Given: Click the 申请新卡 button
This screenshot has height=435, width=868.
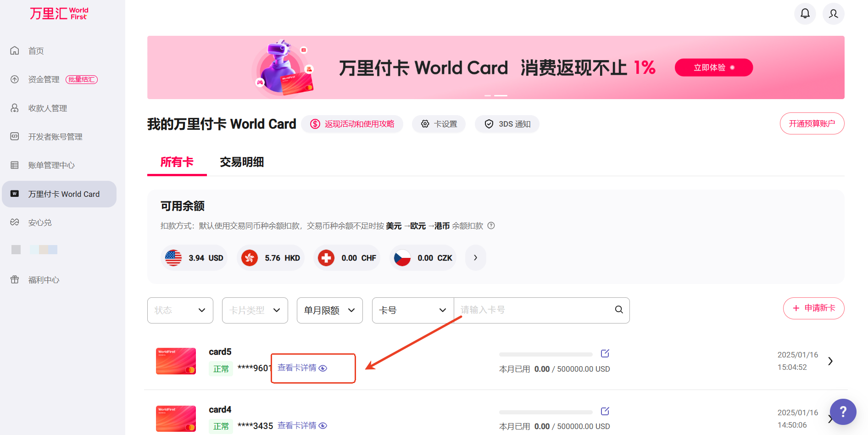Looking at the screenshot, I should tap(814, 308).
